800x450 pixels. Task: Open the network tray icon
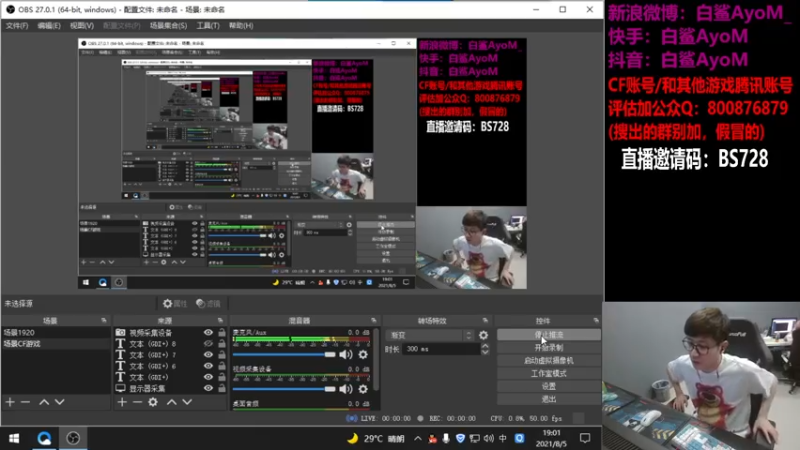click(x=474, y=438)
